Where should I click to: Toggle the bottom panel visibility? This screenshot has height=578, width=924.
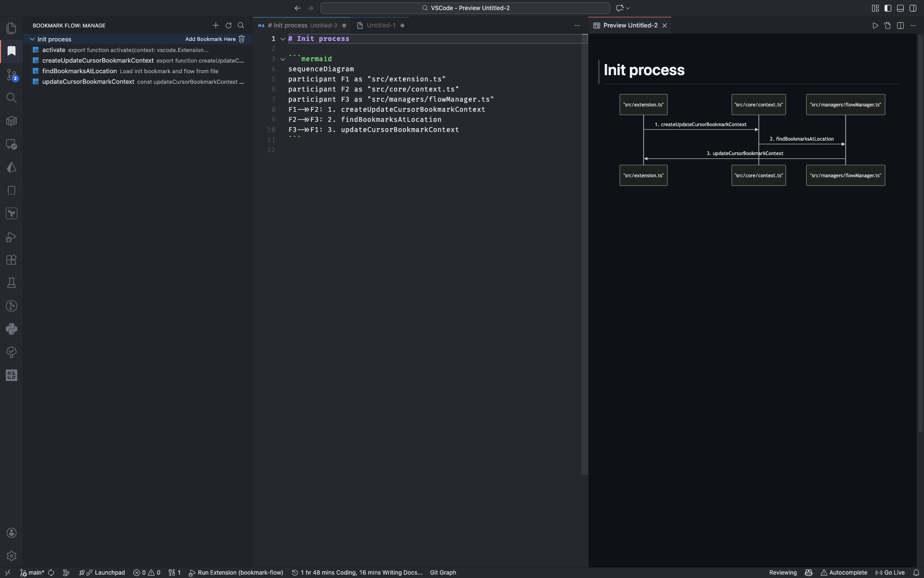point(900,8)
